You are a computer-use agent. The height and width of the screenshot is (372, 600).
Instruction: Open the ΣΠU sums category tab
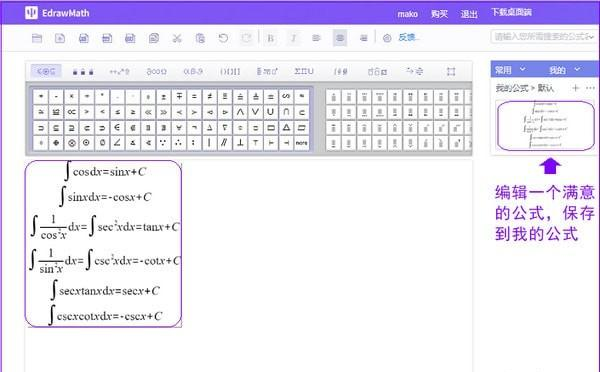pos(304,71)
